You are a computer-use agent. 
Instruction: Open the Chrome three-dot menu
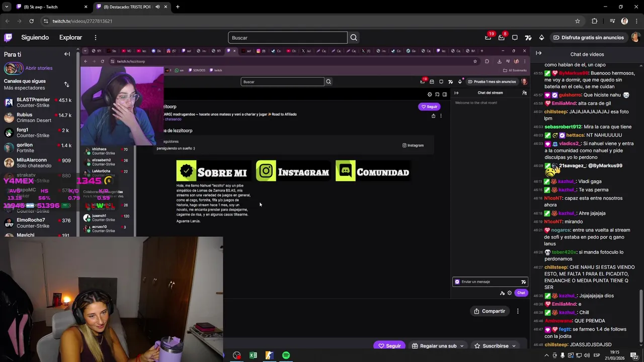(x=636, y=21)
